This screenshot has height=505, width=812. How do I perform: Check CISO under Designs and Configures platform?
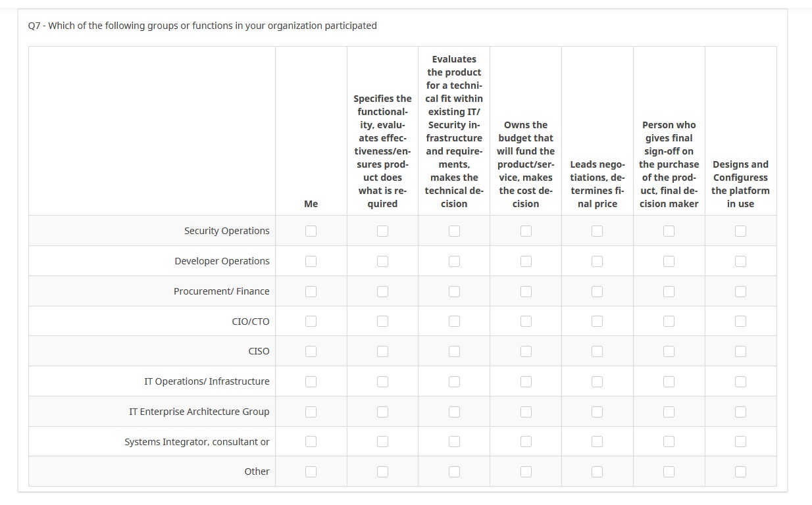coord(740,351)
